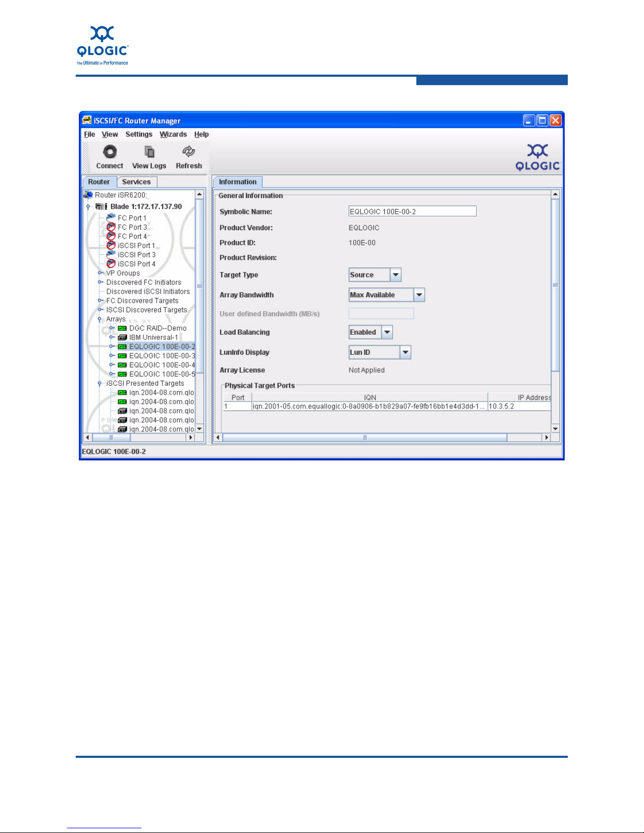Expand the VP Groups node
The image size is (644, 833).
click(x=100, y=273)
